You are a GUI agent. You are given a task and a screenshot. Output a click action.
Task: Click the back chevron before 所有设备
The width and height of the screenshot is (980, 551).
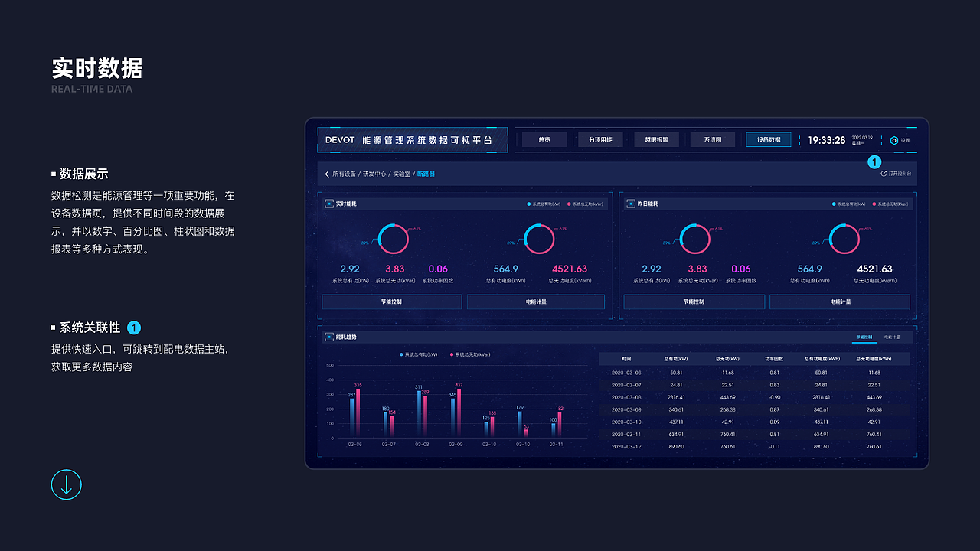327,174
